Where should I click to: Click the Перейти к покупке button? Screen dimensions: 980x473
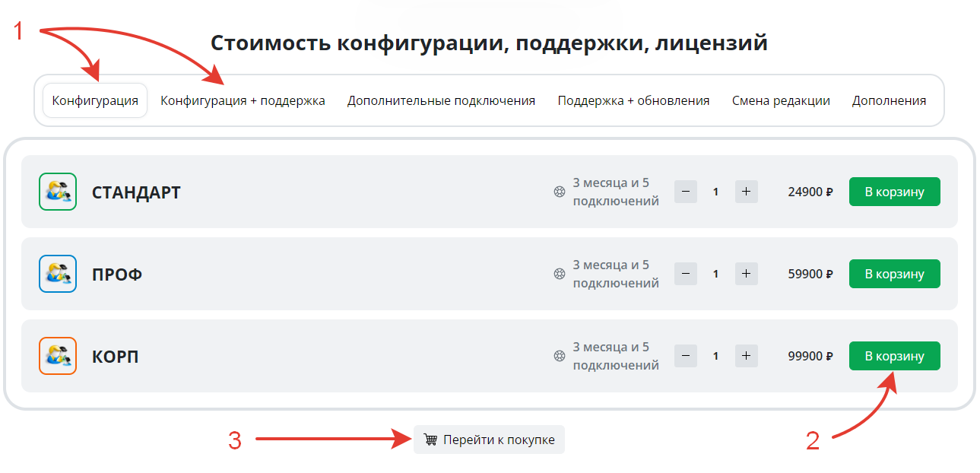click(489, 439)
